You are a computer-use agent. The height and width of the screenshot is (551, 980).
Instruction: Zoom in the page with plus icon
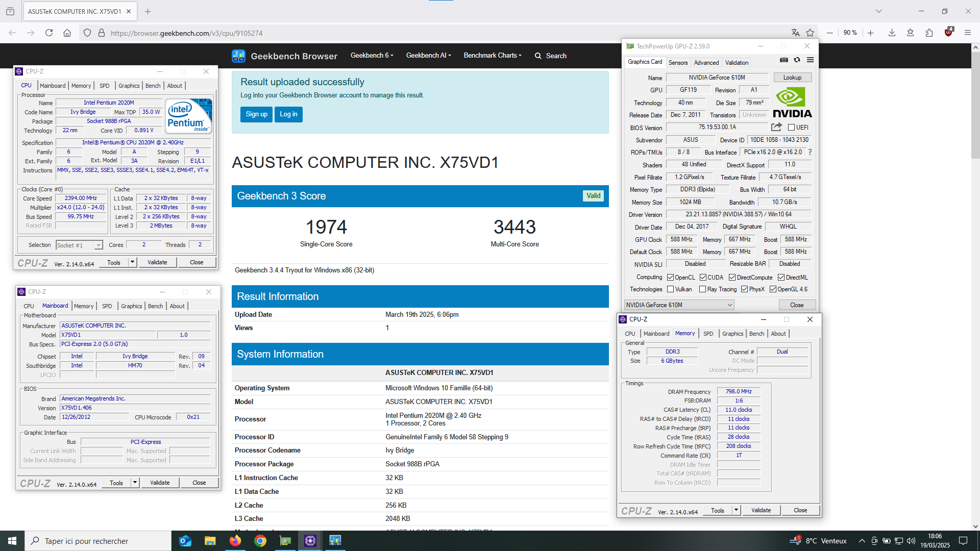pos(871,33)
